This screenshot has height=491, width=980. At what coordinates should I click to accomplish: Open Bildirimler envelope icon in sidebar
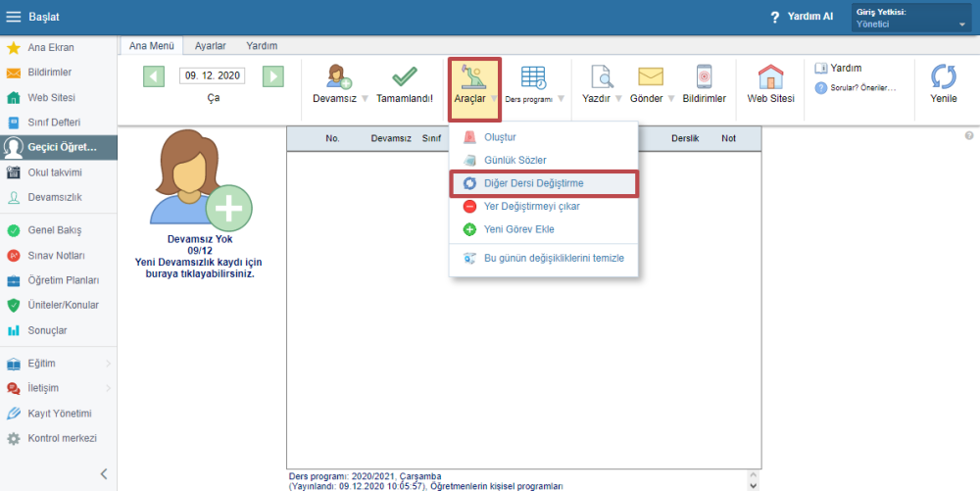point(13,73)
